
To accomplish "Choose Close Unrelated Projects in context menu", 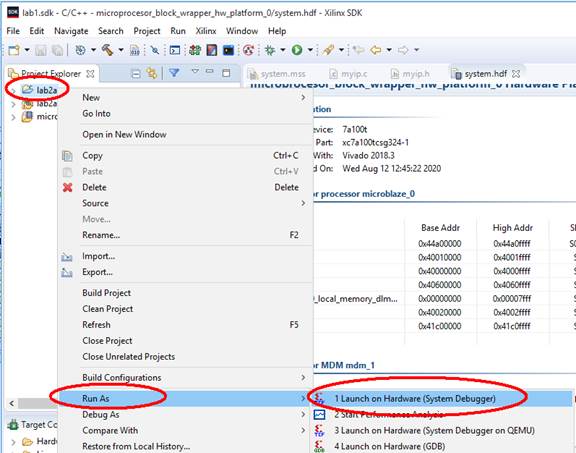I will (x=185, y=356).
